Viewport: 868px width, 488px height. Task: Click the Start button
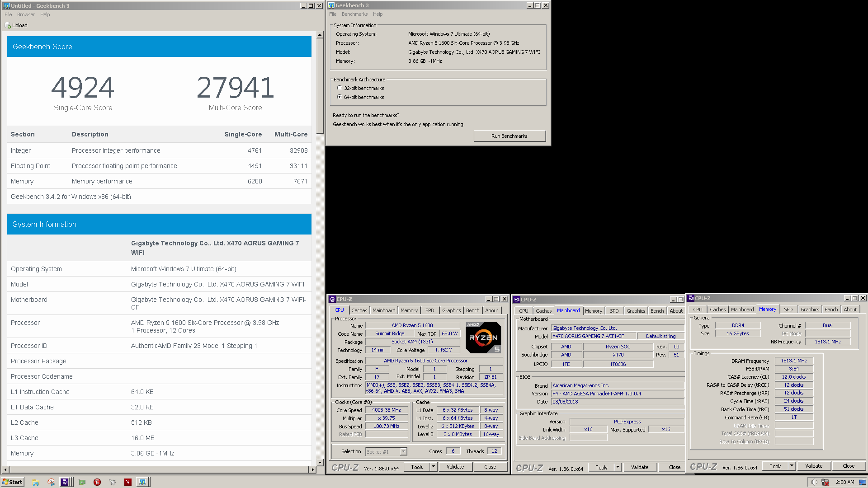click(12, 482)
